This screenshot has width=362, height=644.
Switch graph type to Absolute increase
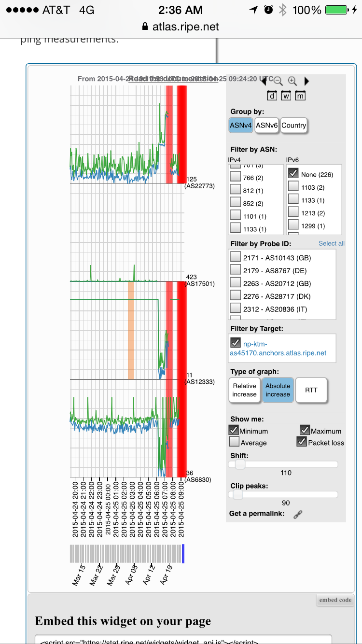pyautogui.click(x=278, y=390)
